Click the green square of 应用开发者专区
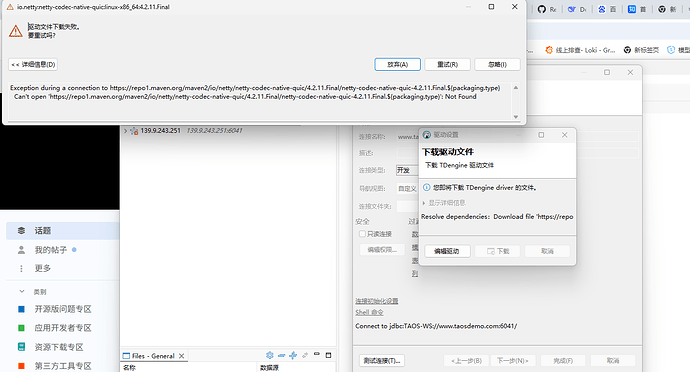690x372 pixels. (21, 328)
